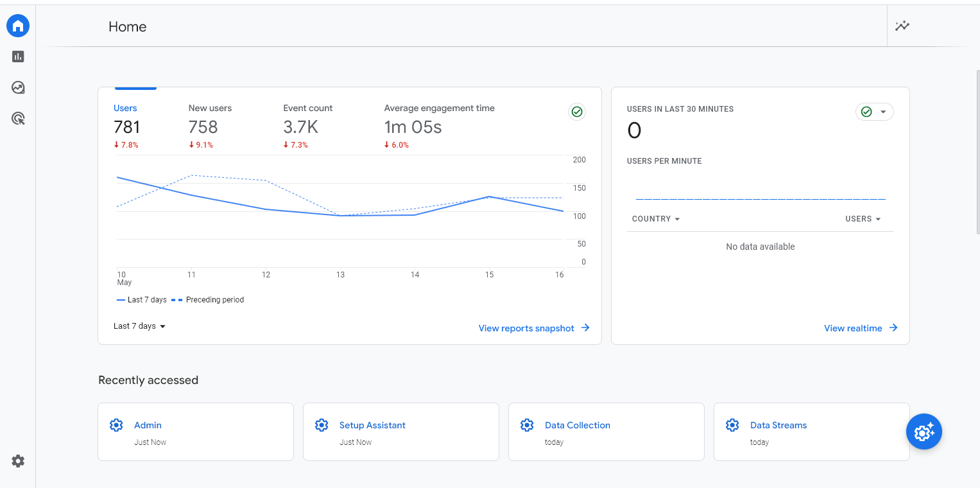This screenshot has width=980, height=488.
Task: Expand the checkmark dropdown on the realtime card
Action: (x=882, y=112)
